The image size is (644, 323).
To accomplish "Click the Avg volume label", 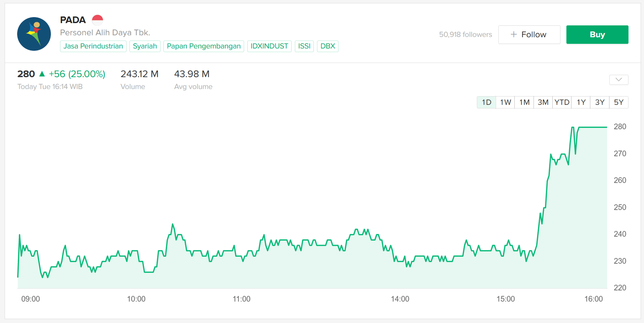I will tap(193, 87).
